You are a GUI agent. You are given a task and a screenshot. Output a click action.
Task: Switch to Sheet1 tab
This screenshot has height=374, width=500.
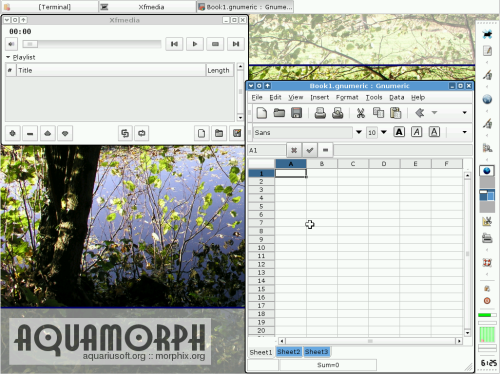tap(261, 352)
